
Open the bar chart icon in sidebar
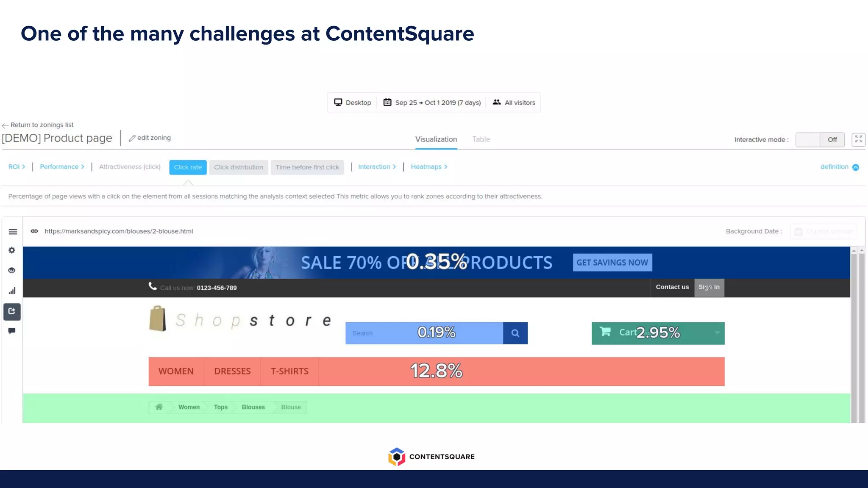tap(12, 291)
